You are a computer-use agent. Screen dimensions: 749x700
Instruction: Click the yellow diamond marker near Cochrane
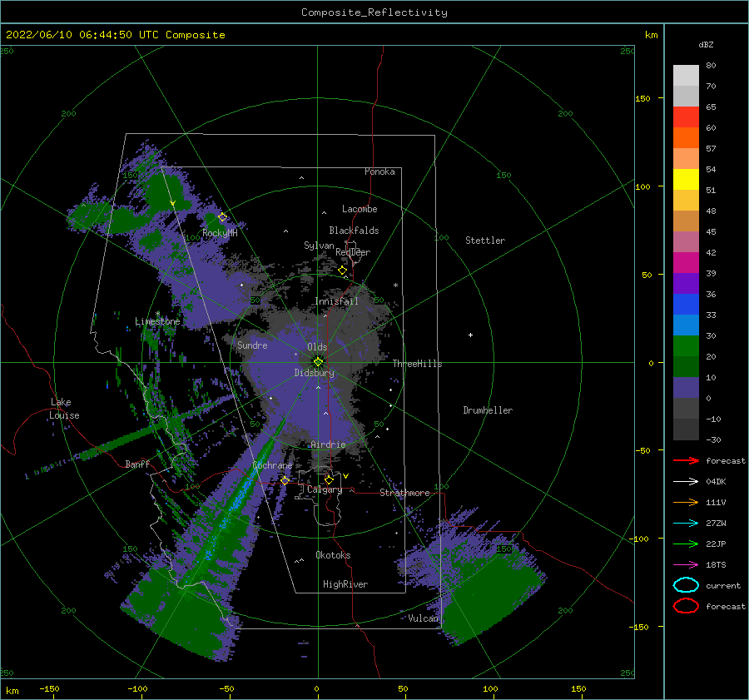coord(285,481)
